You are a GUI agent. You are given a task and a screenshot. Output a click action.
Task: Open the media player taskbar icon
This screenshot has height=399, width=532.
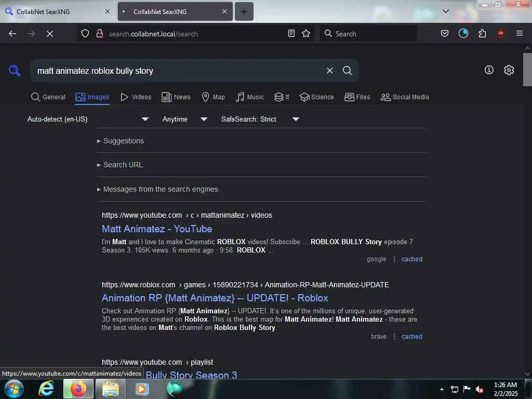tap(142, 389)
